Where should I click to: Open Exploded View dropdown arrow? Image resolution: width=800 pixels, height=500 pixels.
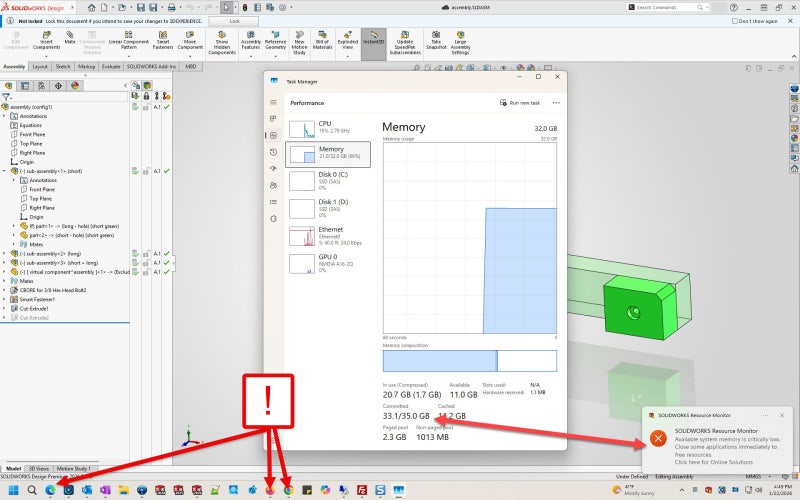348,55
